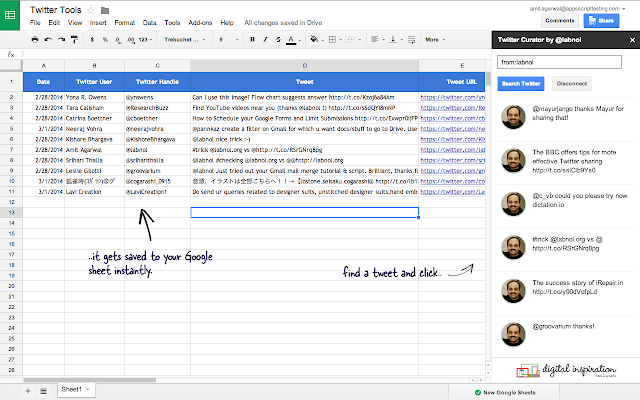Open the File menu
Screen dimensions: 640x400
click(35, 23)
